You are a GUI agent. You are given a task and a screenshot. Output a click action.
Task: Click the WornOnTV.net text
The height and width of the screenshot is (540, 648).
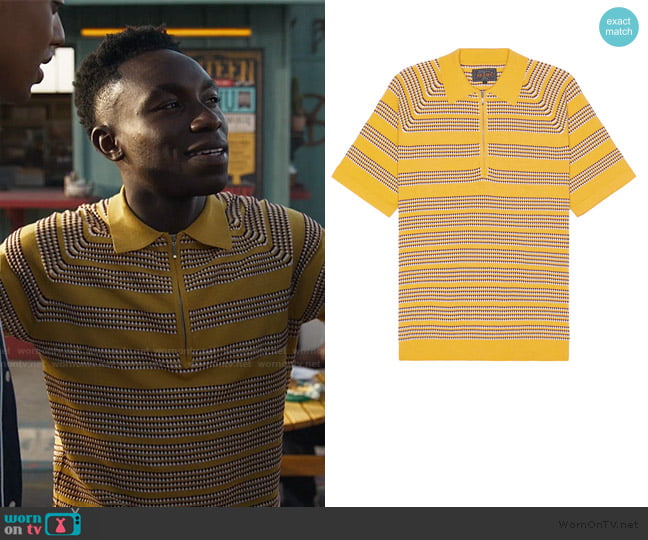pyautogui.click(x=598, y=524)
